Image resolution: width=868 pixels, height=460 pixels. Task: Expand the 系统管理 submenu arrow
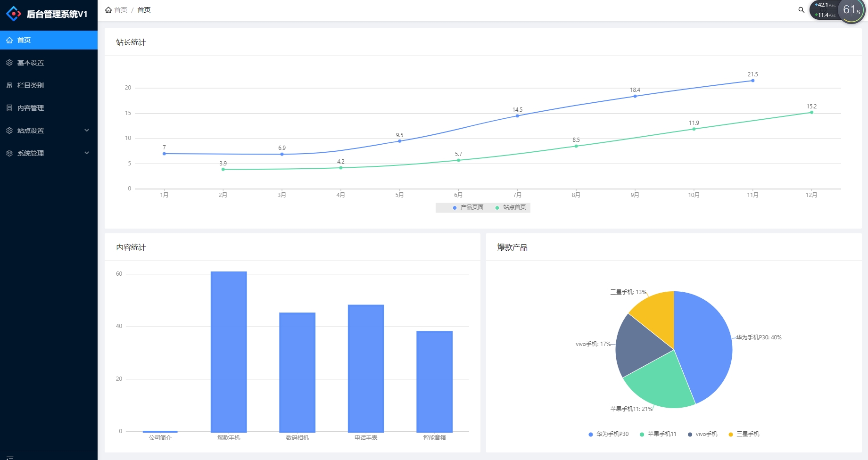tap(87, 153)
